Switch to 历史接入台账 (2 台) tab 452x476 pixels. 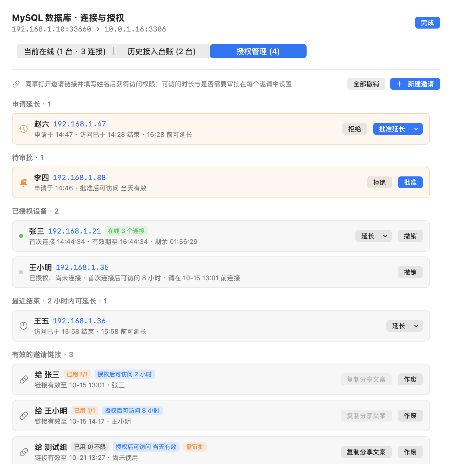click(x=161, y=51)
